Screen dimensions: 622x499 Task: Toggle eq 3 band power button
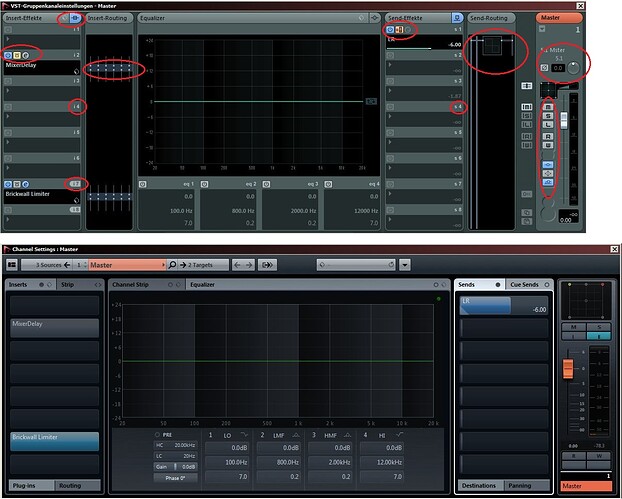267,184
